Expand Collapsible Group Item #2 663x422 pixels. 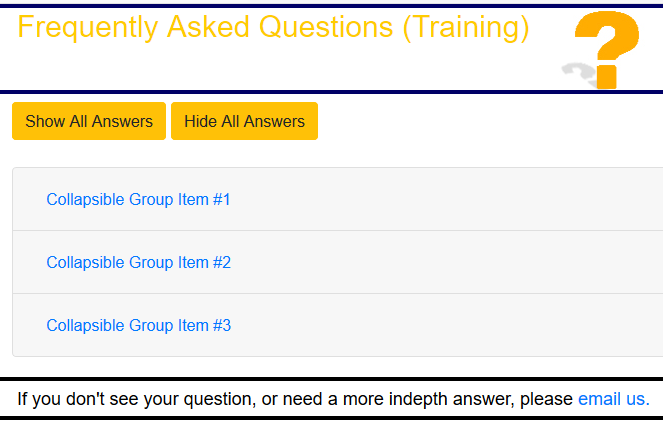point(139,262)
